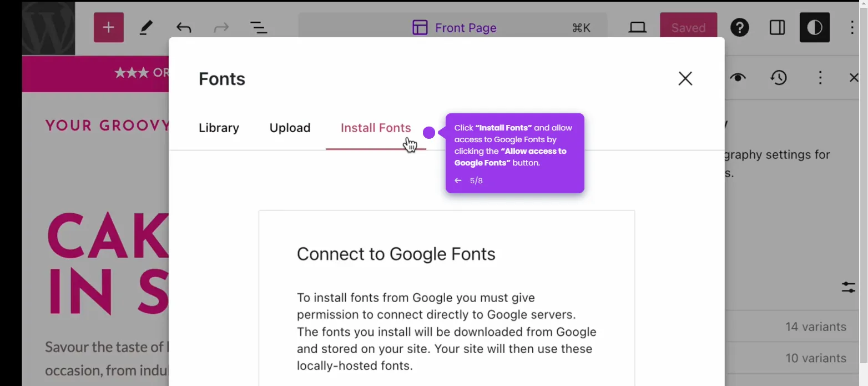Select the pencil Tools icon
The width and height of the screenshot is (868, 386).
(146, 28)
